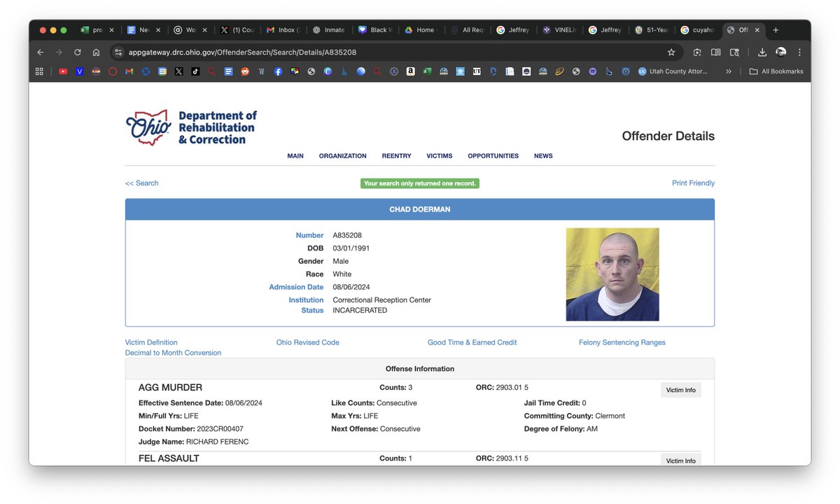Image resolution: width=840 pixels, height=504 pixels.
Task: Switch to the VINELink tab
Action: pyautogui.click(x=560, y=30)
